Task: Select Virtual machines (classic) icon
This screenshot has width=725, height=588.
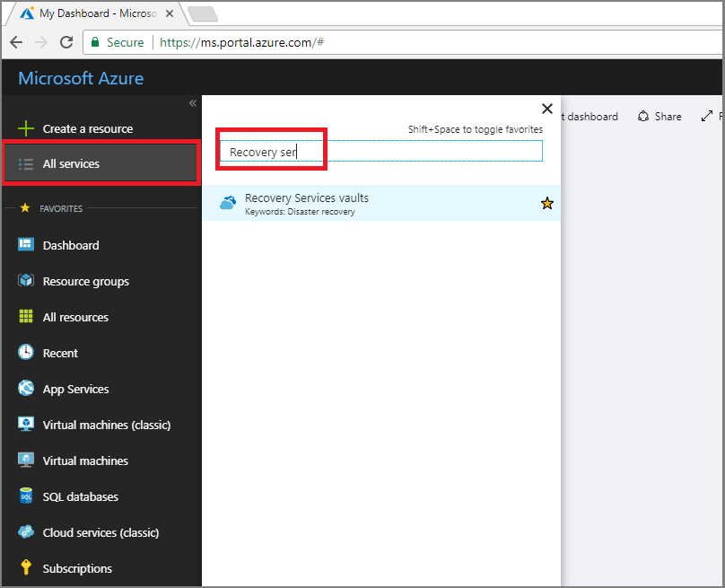Action: [x=27, y=425]
